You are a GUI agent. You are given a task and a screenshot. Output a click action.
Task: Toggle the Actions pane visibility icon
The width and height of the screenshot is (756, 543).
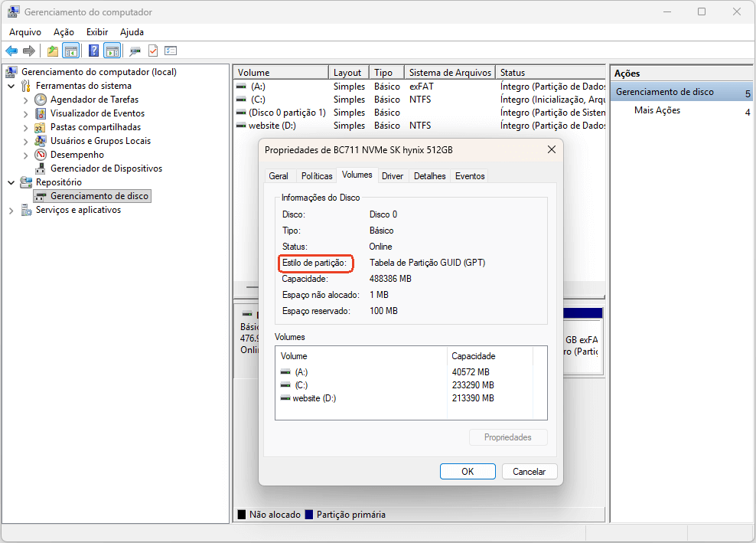point(112,51)
